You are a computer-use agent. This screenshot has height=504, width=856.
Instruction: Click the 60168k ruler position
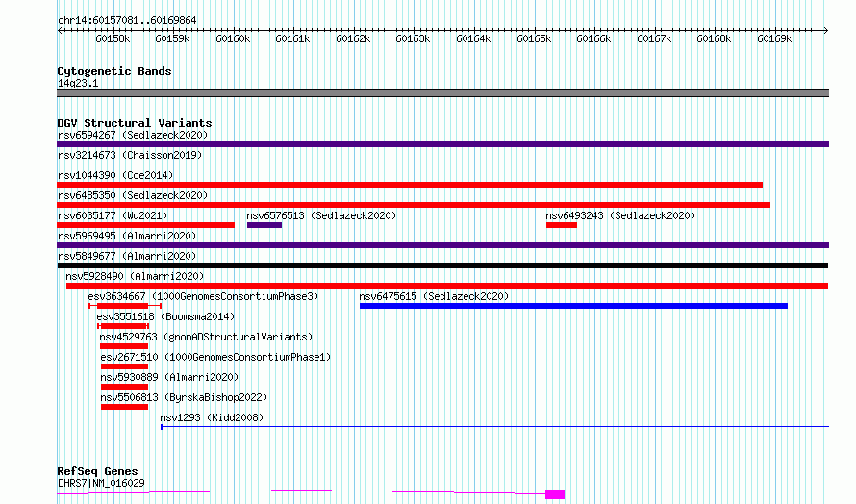714,38
